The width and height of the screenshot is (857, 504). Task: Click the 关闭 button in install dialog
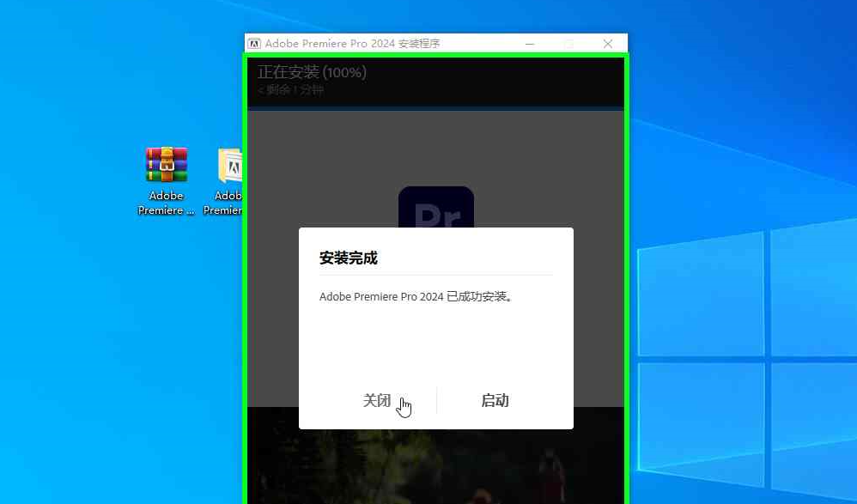click(x=377, y=400)
